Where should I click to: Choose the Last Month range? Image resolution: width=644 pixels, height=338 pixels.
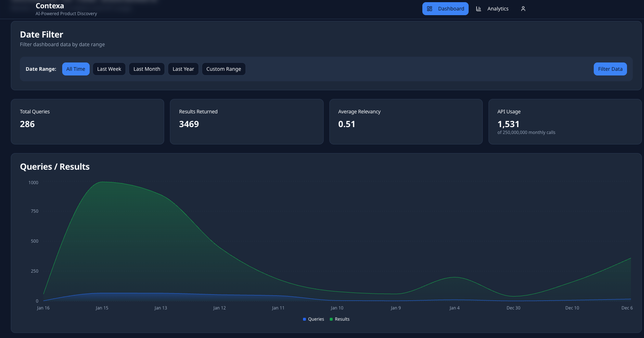pos(147,69)
